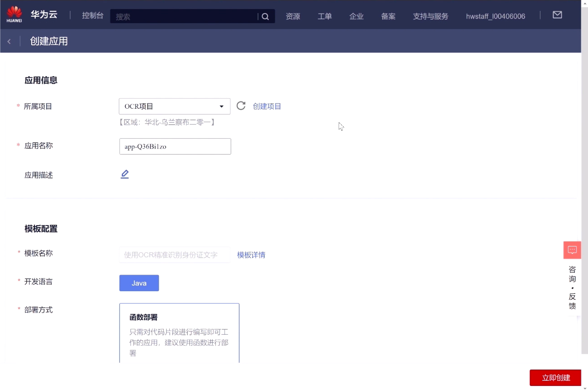This screenshot has height=390, width=588.
Task: Refresh the project list
Action: click(x=241, y=106)
